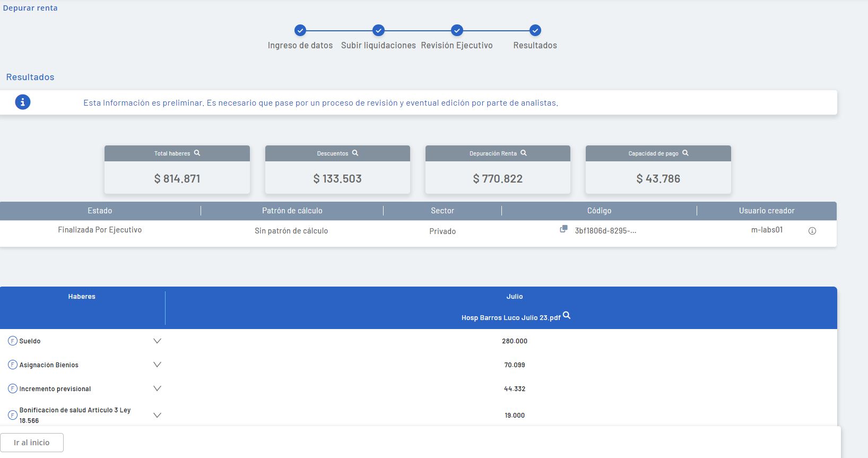
Task: Expand the Sueldo row chevron
Action: [x=157, y=341]
